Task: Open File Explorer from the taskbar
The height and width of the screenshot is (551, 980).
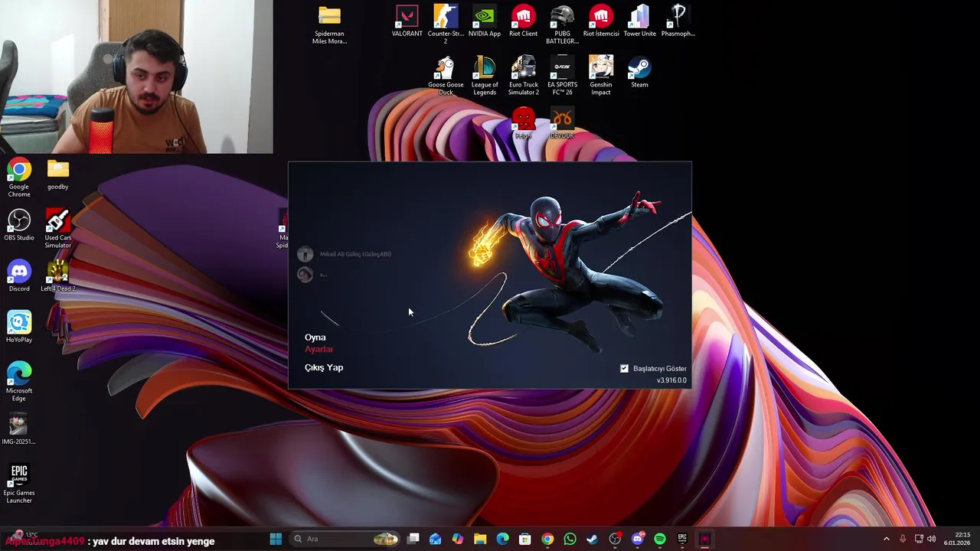Action: 480,539
